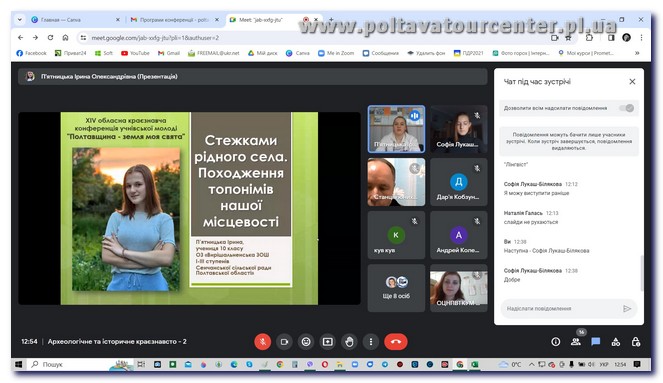Expand the bookmarks overflow chevron
This screenshot has height=383, width=663.
637,53
